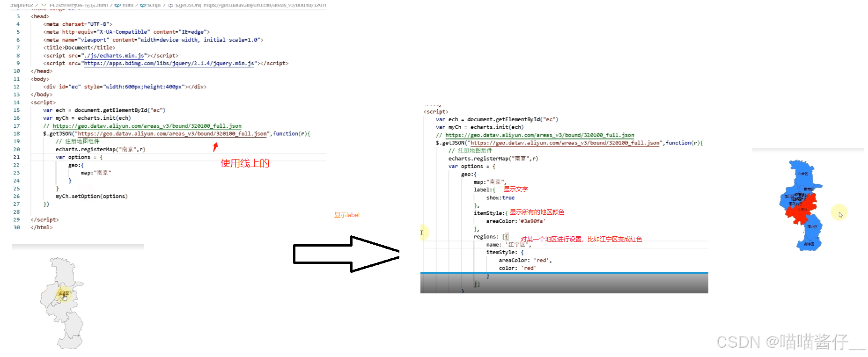The width and height of the screenshot is (868, 357).
Task: Click line number 18 in the gutter
Action: pos(17,134)
